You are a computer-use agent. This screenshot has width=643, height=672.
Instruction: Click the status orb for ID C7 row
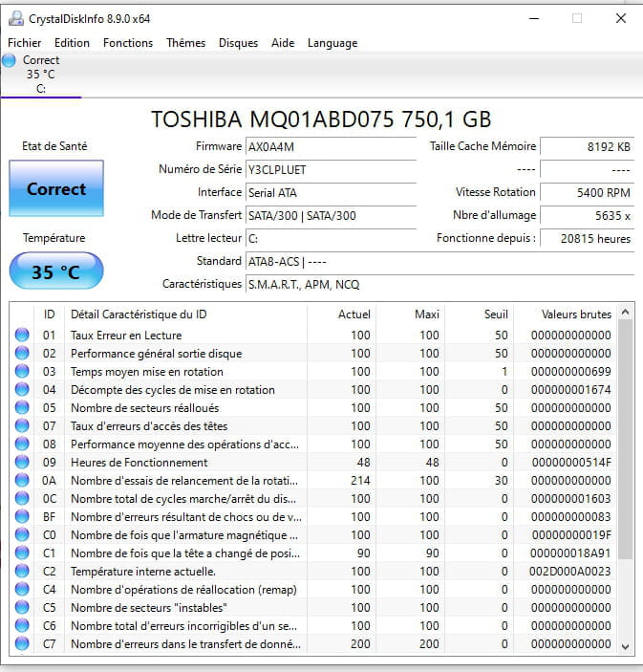tap(22, 643)
